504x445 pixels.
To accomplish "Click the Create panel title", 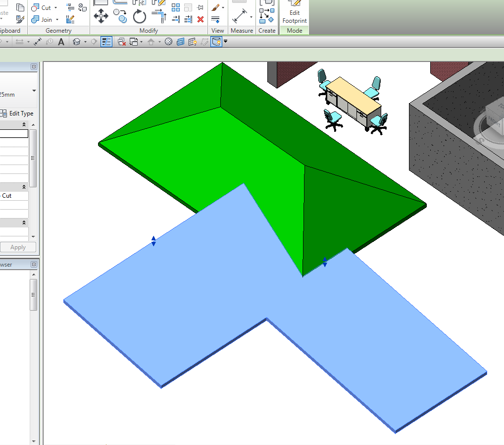I will 267,31.
